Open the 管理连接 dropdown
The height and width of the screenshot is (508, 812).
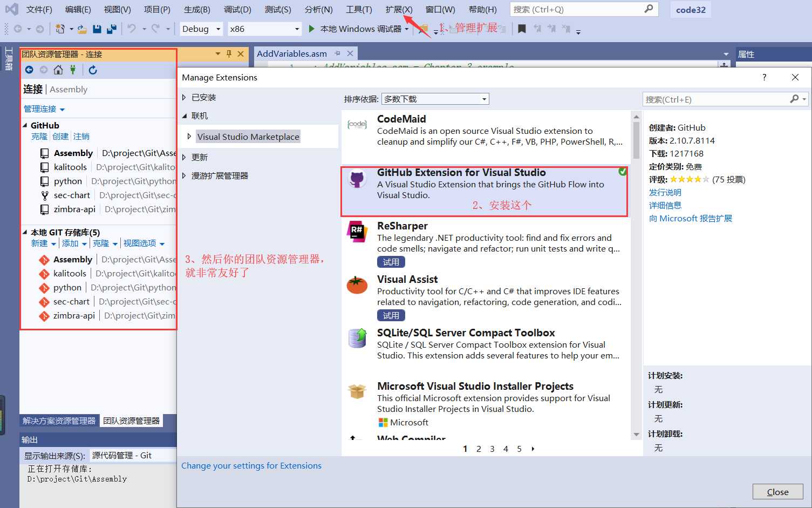pyautogui.click(x=44, y=109)
